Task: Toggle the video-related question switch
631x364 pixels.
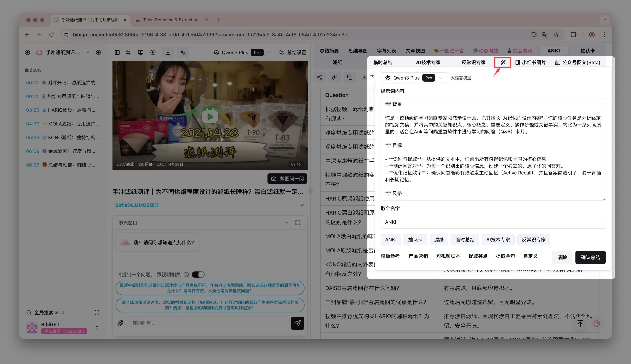Action: tap(198, 275)
